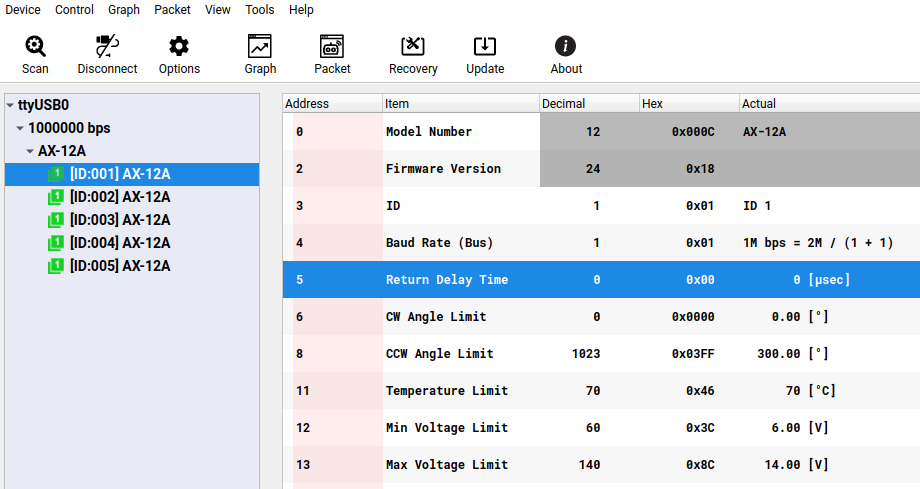The image size is (920, 489).
Task: Click decimal value 1023 of CCW Angle Limit
Action: 586,353
